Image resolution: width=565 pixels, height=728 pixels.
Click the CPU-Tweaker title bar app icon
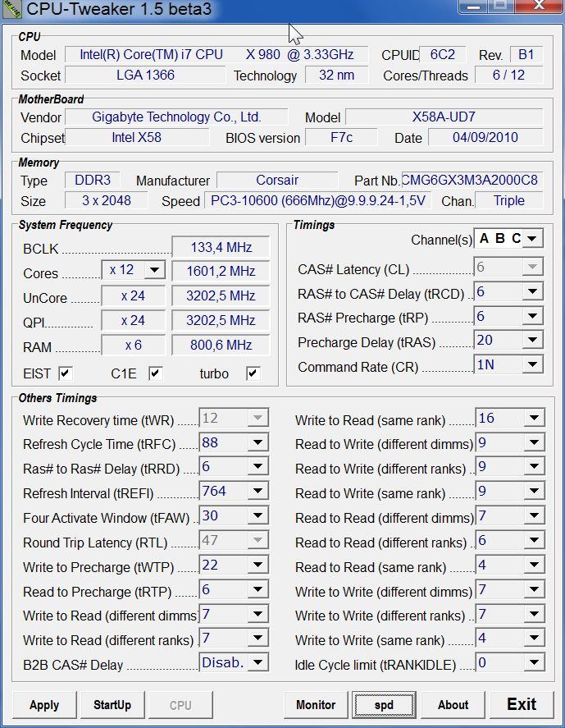click(11, 9)
